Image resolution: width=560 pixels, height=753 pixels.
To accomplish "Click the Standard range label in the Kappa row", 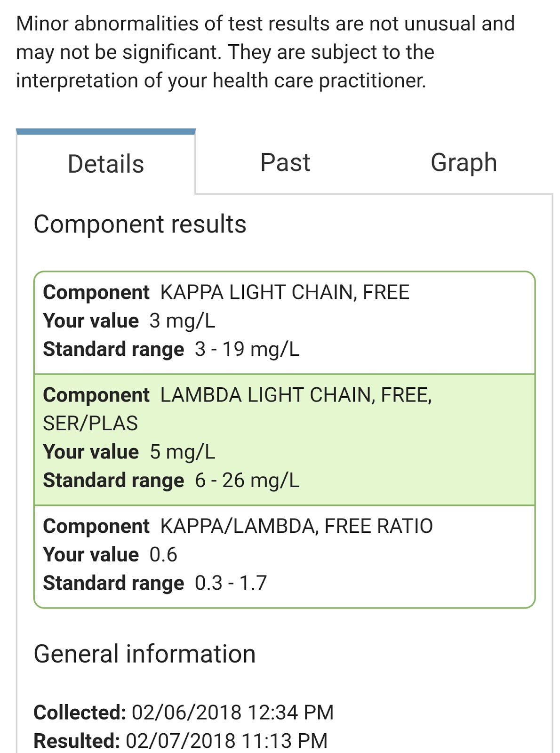I will [113, 349].
